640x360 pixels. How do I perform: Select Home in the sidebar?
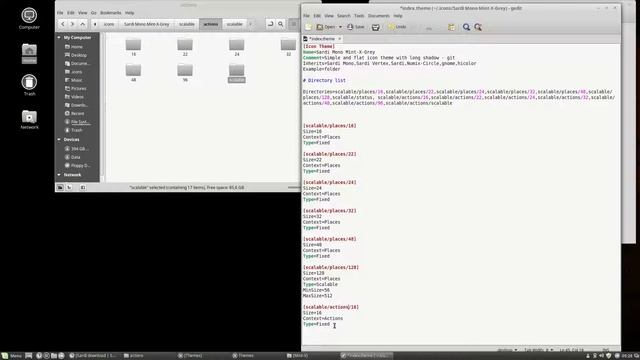[x=77, y=47]
